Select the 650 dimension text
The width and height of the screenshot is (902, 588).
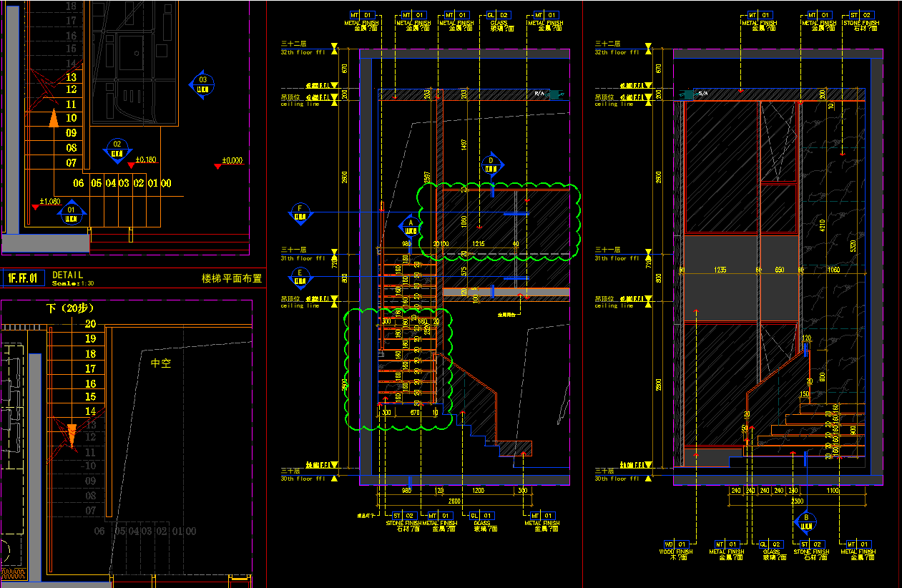(x=779, y=270)
